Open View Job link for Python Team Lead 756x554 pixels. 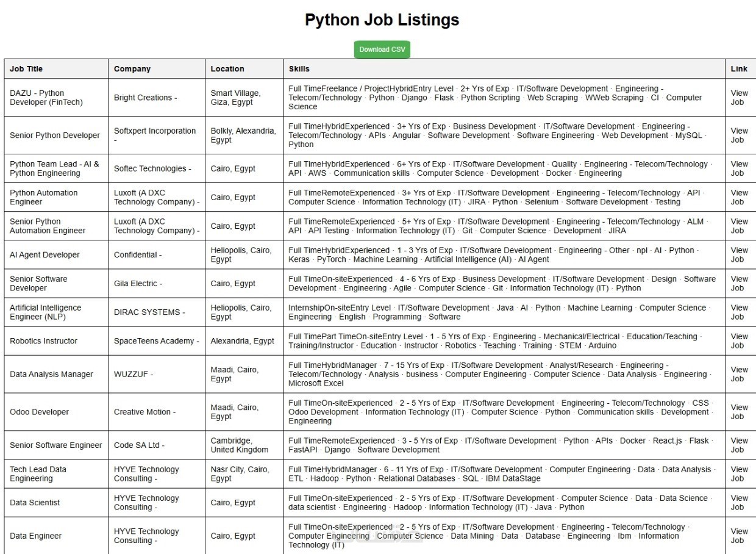pos(739,168)
